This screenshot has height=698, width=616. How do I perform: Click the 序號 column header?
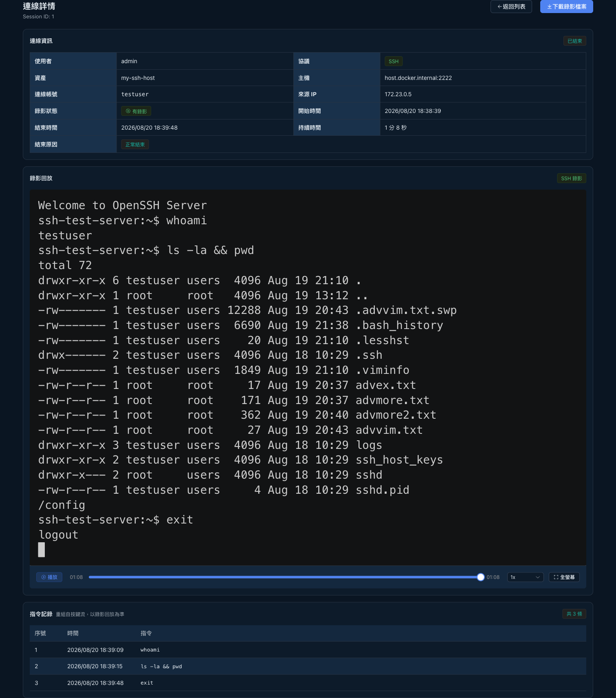[x=40, y=633]
